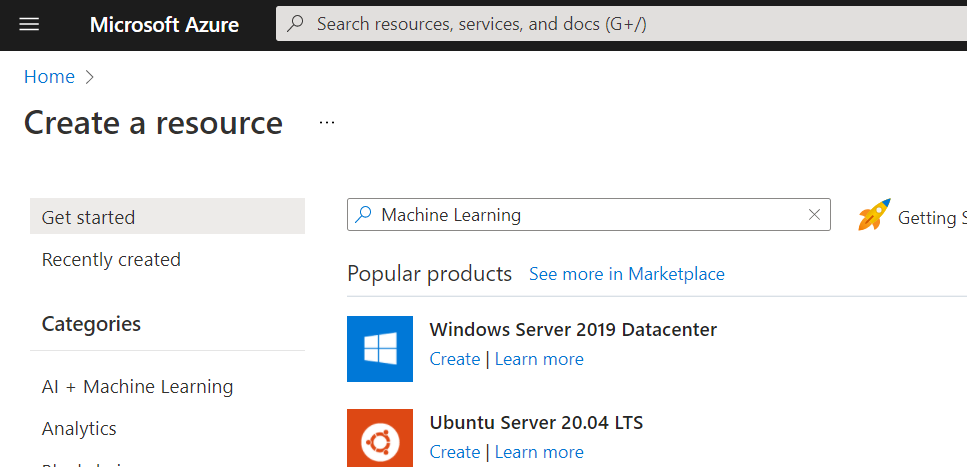This screenshot has width=967, height=467.
Task: Learn more about Windows Server 2019 Datacenter
Action: (539, 359)
